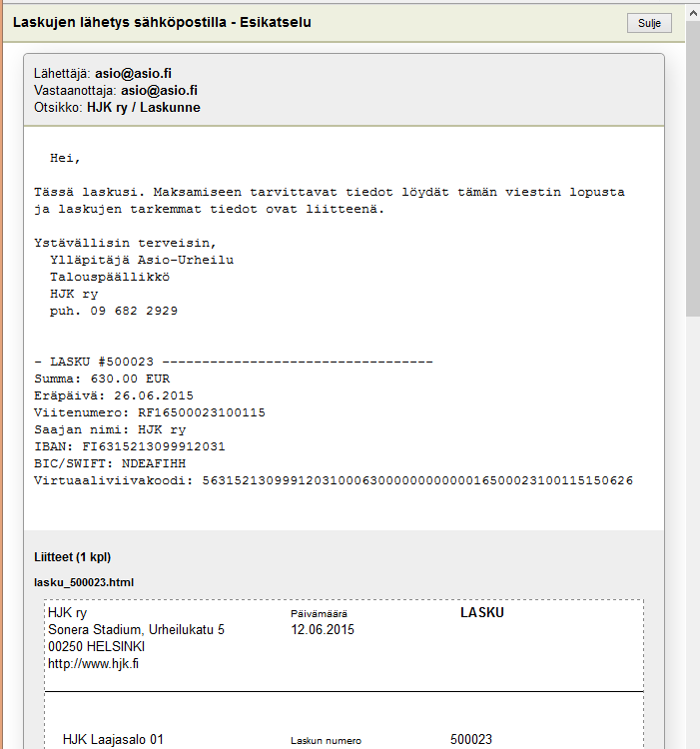Click the BIC/SWIFT value NDEAFIHH
Image resolution: width=700 pixels, height=749 pixels.
click(154, 463)
